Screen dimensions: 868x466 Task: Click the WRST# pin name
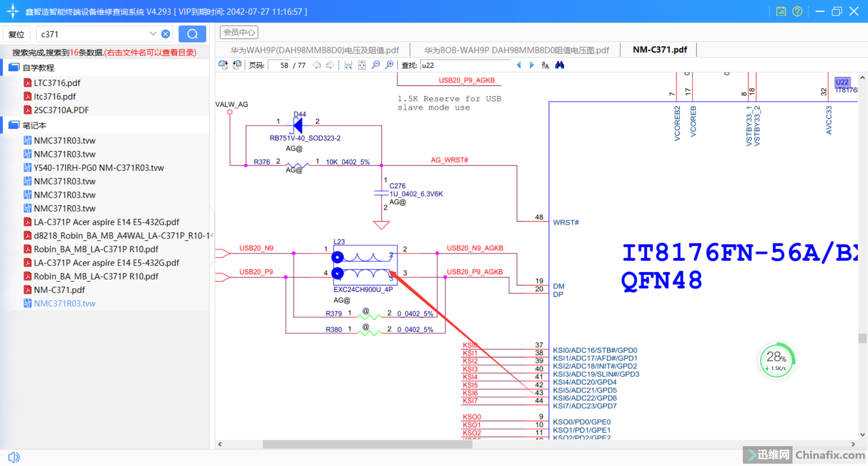tap(566, 223)
